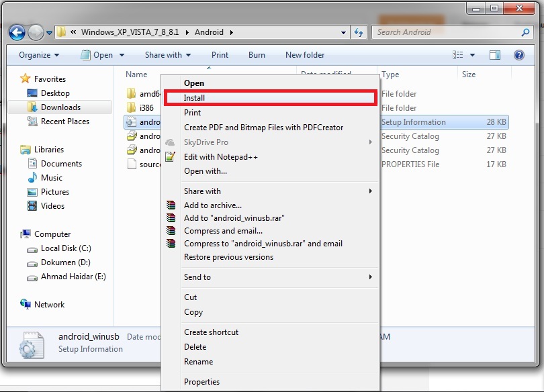The image size is (544, 392).
Task: Click Print in the toolbar
Action: (x=220, y=55)
